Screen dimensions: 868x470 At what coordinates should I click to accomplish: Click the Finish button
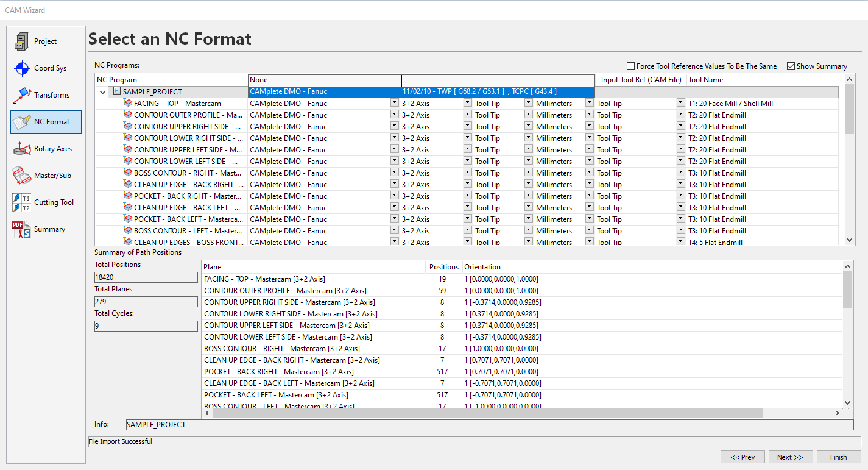click(838, 457)
